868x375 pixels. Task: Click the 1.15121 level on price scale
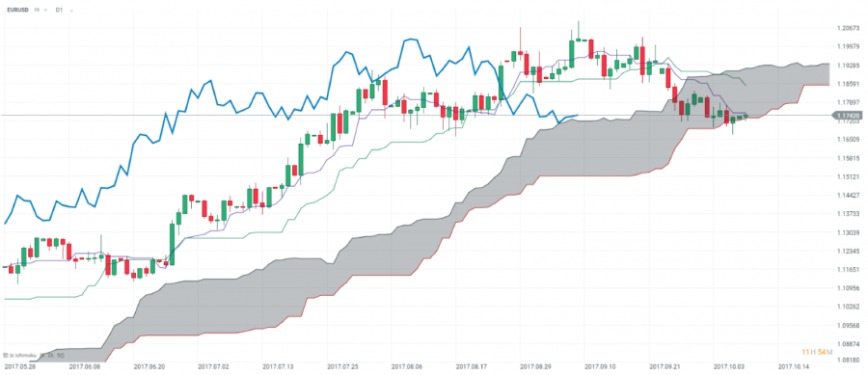click(x=848, y=177)
